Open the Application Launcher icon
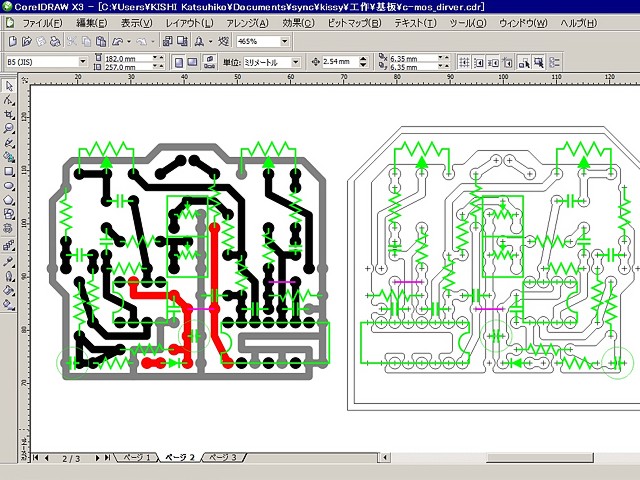This screenshot has height=480, width=640. 199,41
